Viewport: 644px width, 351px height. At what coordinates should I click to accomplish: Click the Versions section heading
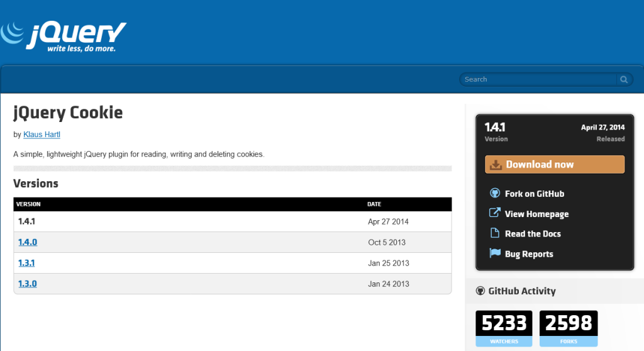pyautogui.click(x=36, y=183)
